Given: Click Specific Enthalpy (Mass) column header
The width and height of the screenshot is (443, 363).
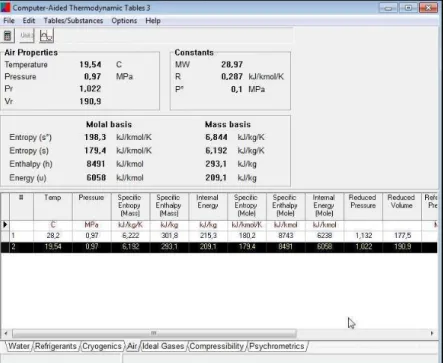Looking at the screenshot, I should coord(169,206).
